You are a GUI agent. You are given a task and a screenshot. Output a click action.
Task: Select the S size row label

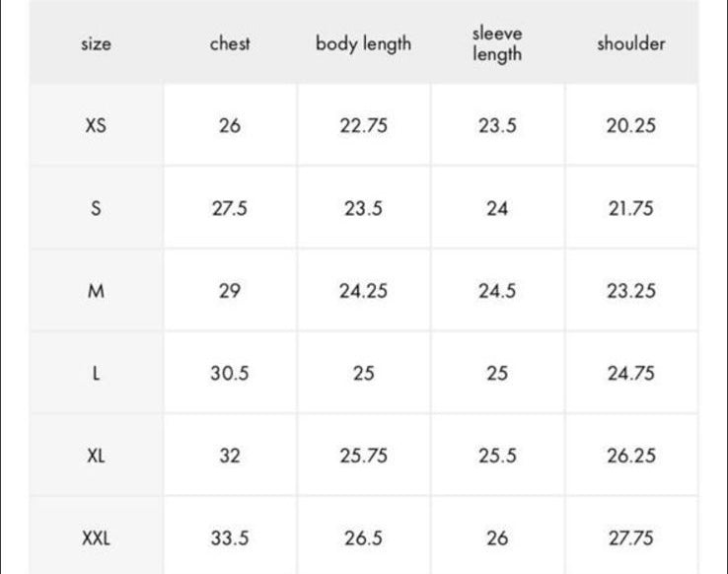click(96, 209)
